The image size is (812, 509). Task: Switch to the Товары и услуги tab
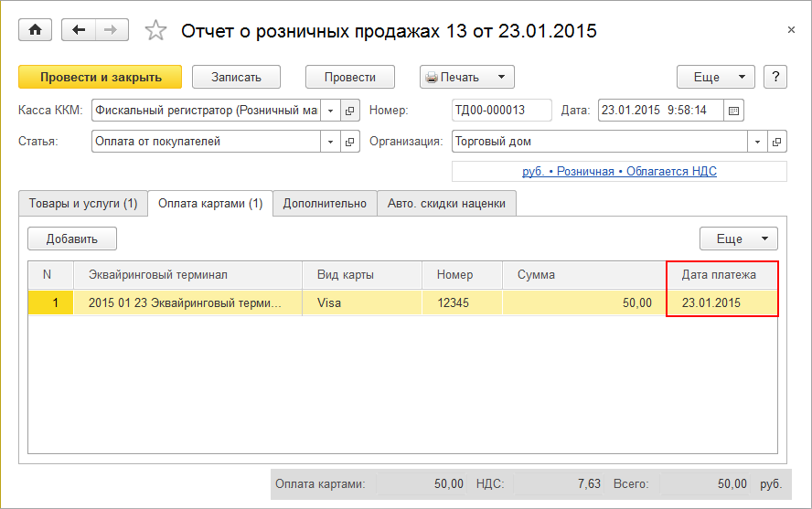tap(83, 204)
